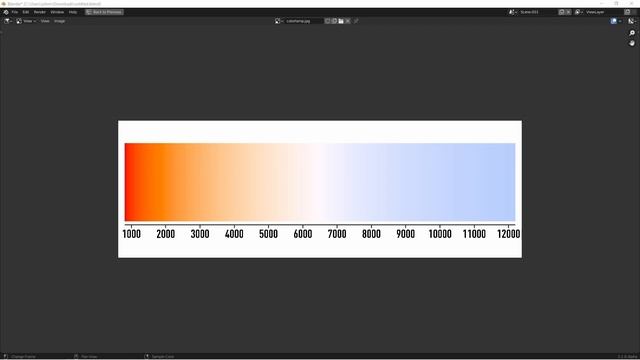Open the Edit menu
This screenshot has width=640, height=360.
coord(26,12)
